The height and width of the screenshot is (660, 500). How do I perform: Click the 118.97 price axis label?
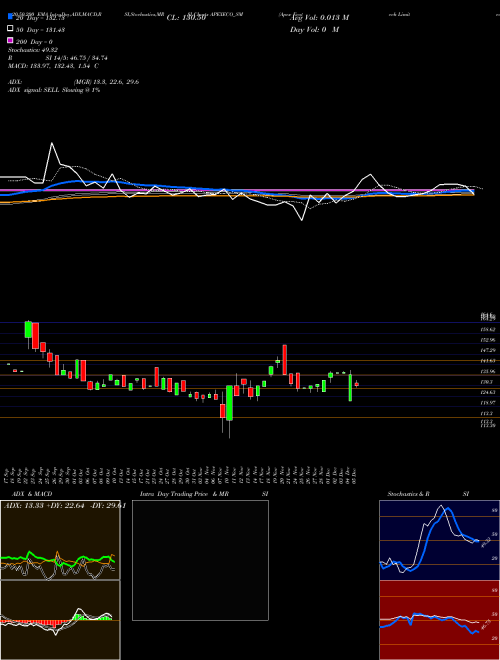487,403
